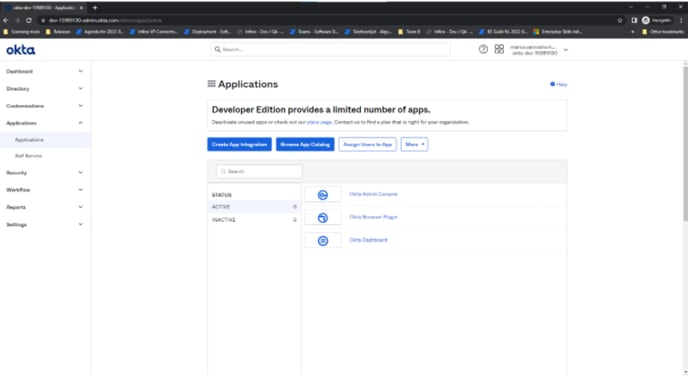688x390 pixels.
Task: Click the browser forward arrow
Action: pos(17,20)
